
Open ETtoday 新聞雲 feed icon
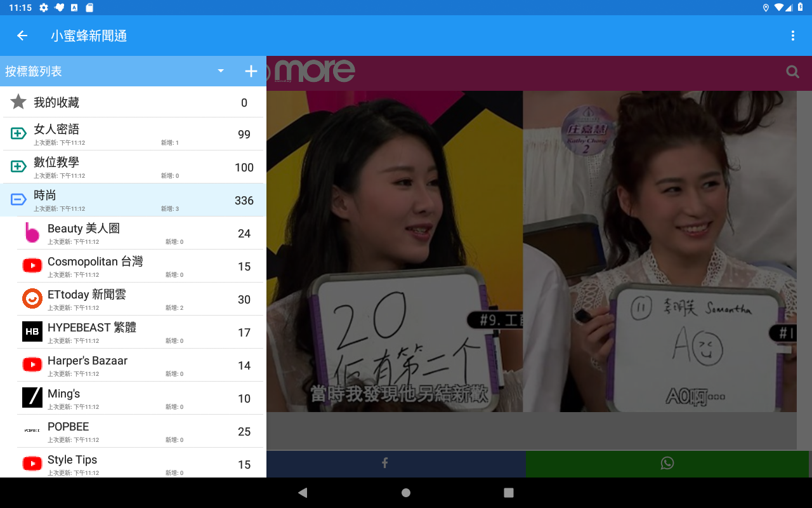32,298
